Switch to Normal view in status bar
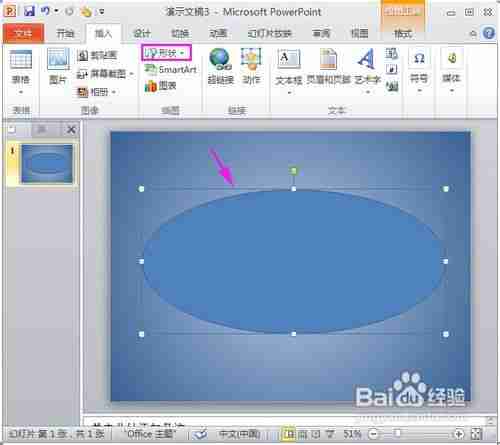500x445 pixels. (289, 434)
